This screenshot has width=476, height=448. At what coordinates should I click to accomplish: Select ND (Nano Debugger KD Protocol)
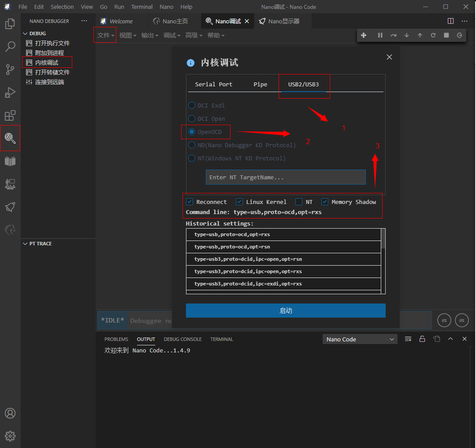click(192, 145)
